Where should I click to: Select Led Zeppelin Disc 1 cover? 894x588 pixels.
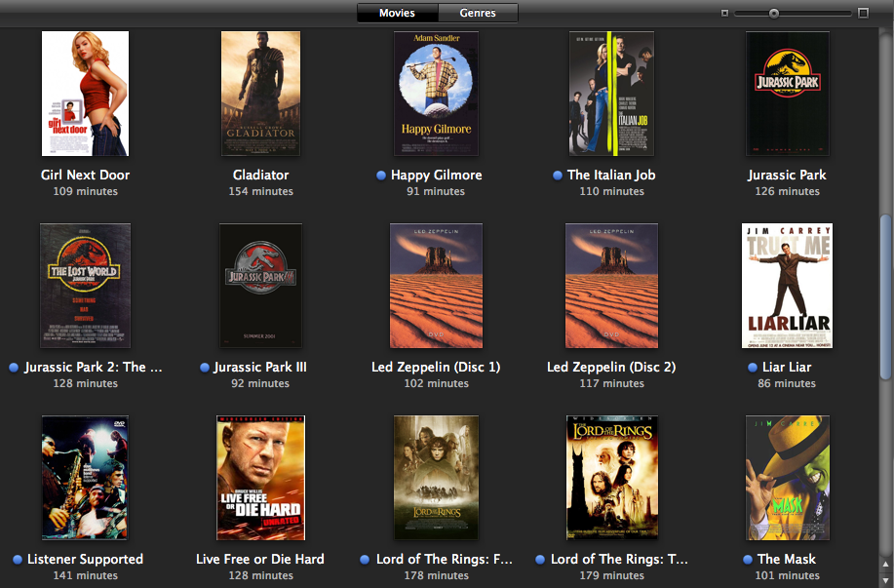pyautogui.click(x=436, y=286)
